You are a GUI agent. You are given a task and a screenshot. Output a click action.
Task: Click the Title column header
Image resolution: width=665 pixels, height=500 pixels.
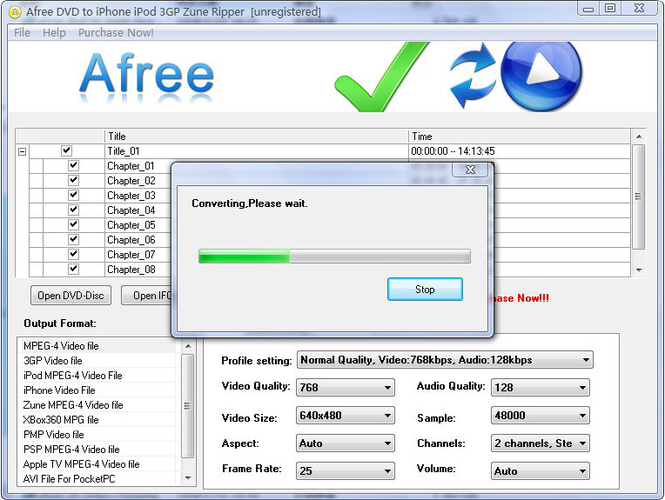point(256,137)
